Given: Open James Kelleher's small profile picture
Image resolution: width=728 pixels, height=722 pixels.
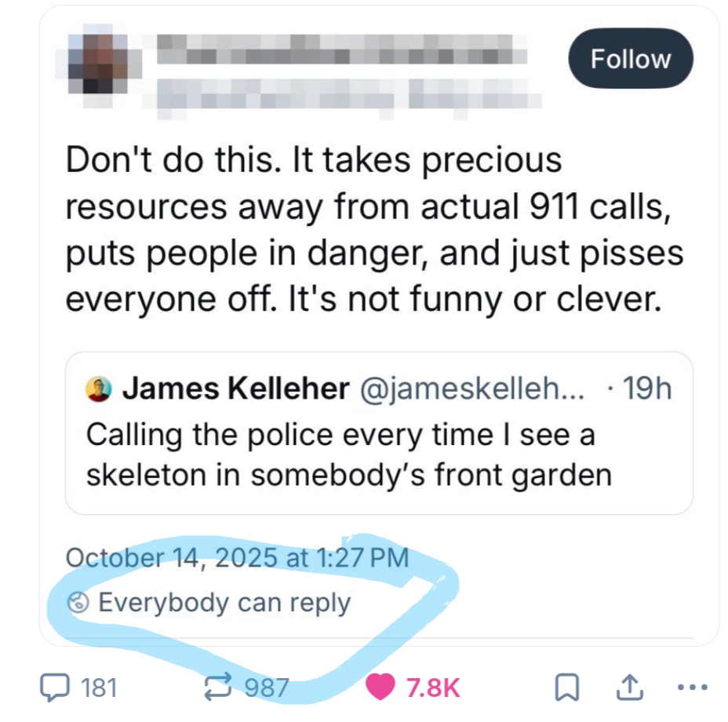Looking at the screenshot, I should [99, 388].
